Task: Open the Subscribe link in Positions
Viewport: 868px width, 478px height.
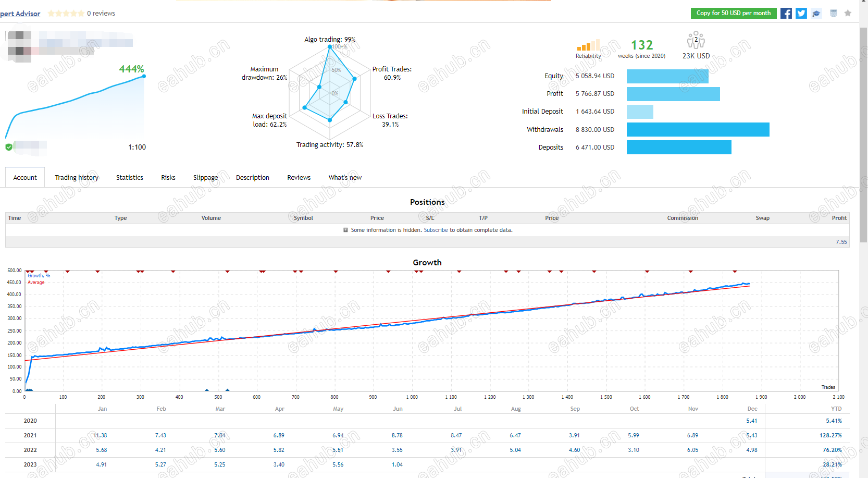Action: (x=436, y=230)
